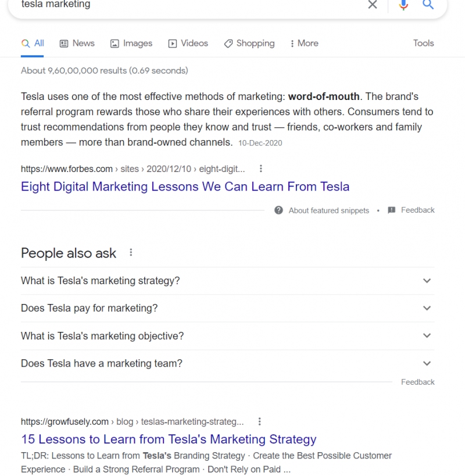Open the three-dot menu beside the growfusely URL
Image resolution: width=465 pixels, height=476 pixels.
(x=259, y=421)
